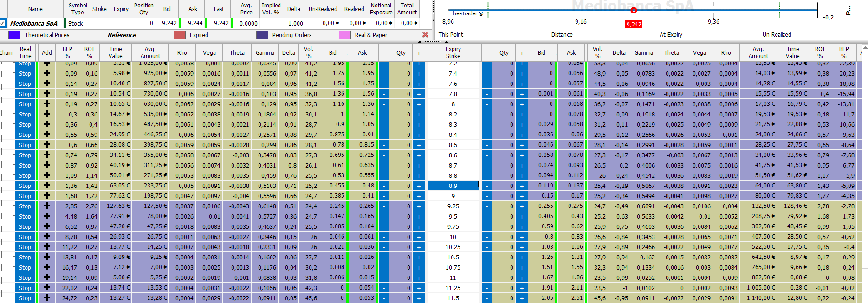Click the strike 10.25 cell

[453, 247]
